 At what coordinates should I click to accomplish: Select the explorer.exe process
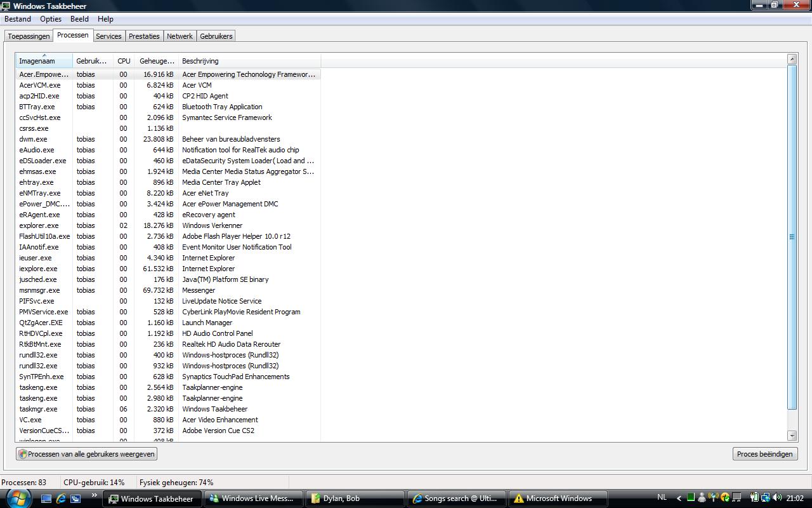168,225
